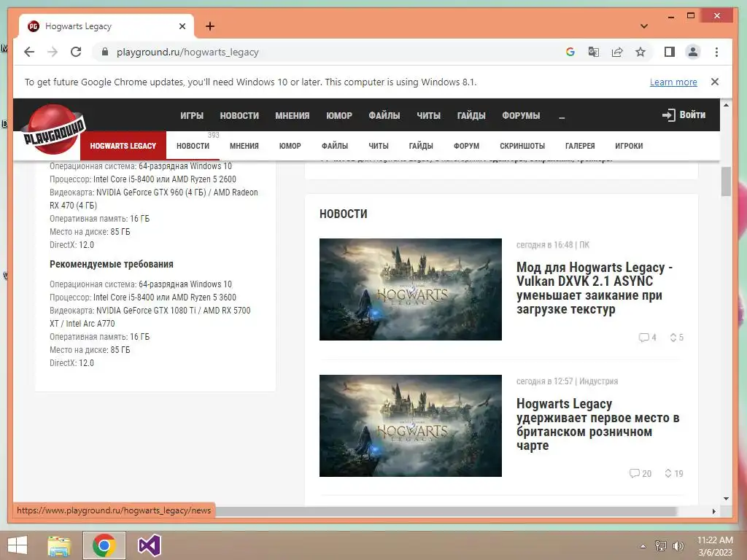Open Hogwarts Legacy удерживает первое место headline
Image resolution: width=747 pixels, height=560 pixels.
tap(597, 424)
